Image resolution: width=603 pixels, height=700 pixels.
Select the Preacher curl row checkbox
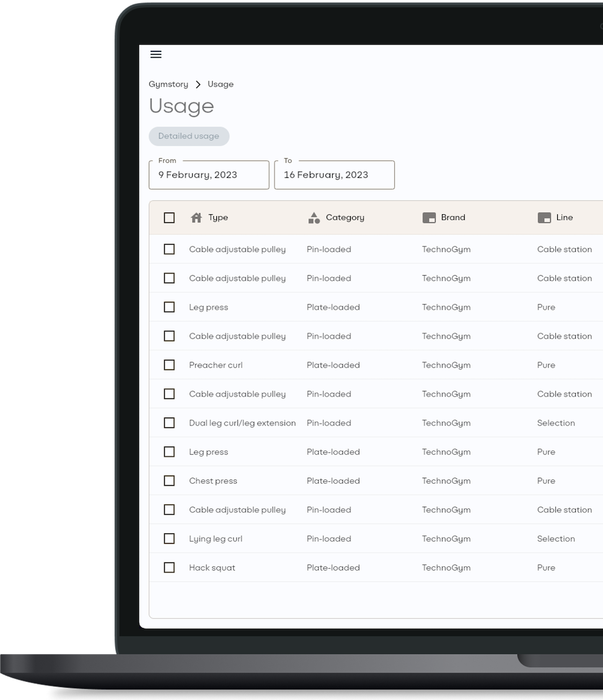click(169, 365)
